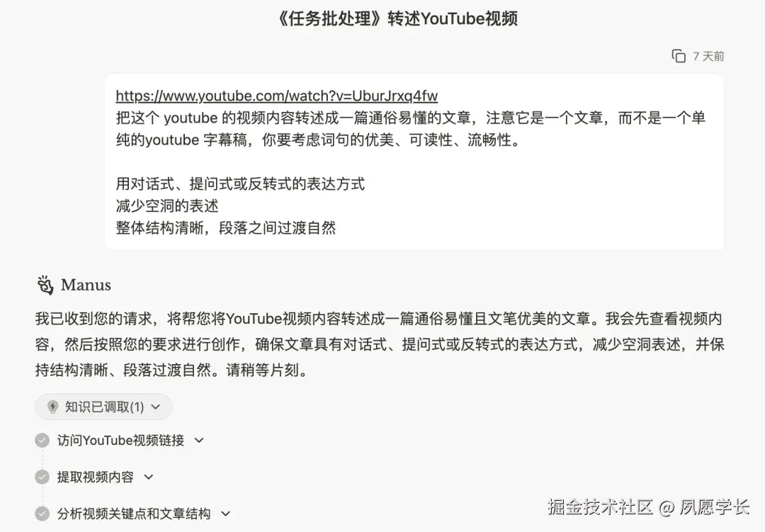
Task: Select the 分析视频关键点和文章结构 step label
Action: 134,514
